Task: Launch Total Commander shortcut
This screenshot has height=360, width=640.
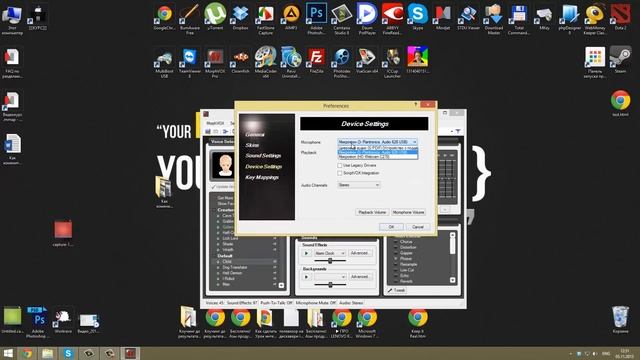Action: click(519, 19)
